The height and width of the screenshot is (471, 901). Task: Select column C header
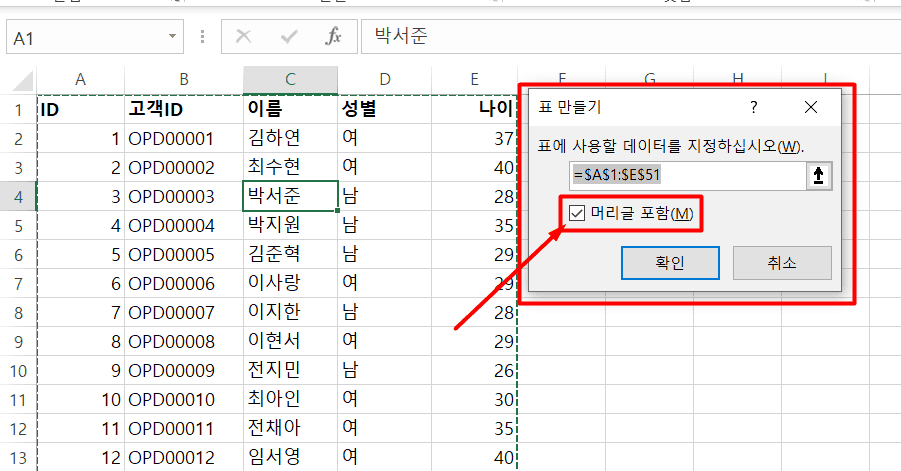290,80
